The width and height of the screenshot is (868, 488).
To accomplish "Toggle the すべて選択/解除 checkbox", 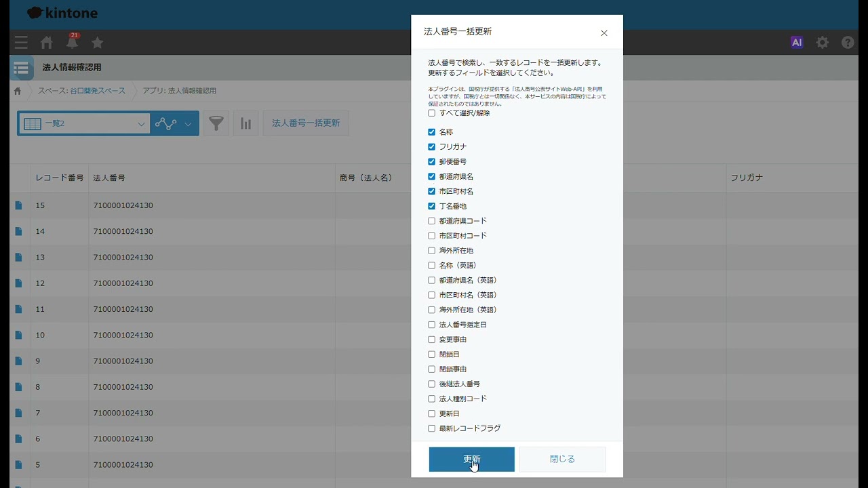I will [x=431, y=113].
